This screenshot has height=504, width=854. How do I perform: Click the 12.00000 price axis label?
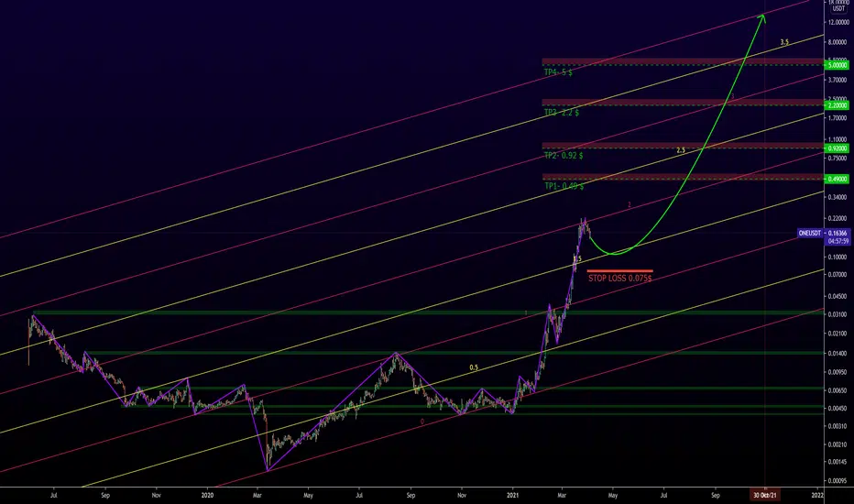[x=838, y=22]
